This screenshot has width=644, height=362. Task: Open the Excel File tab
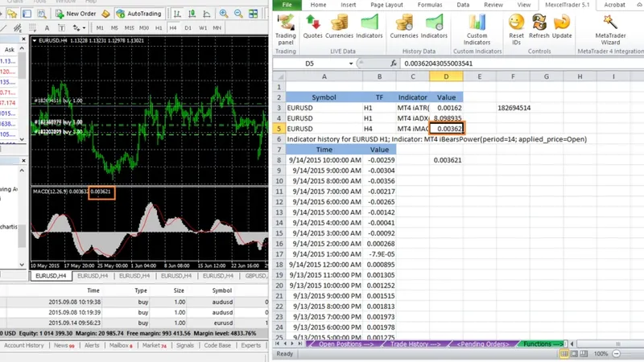pos(287,5)
